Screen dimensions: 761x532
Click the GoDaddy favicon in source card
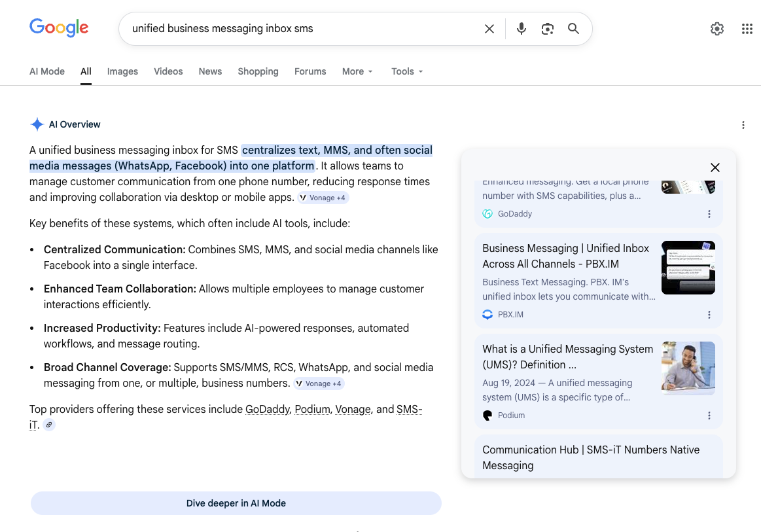click(x=487, y=214)
